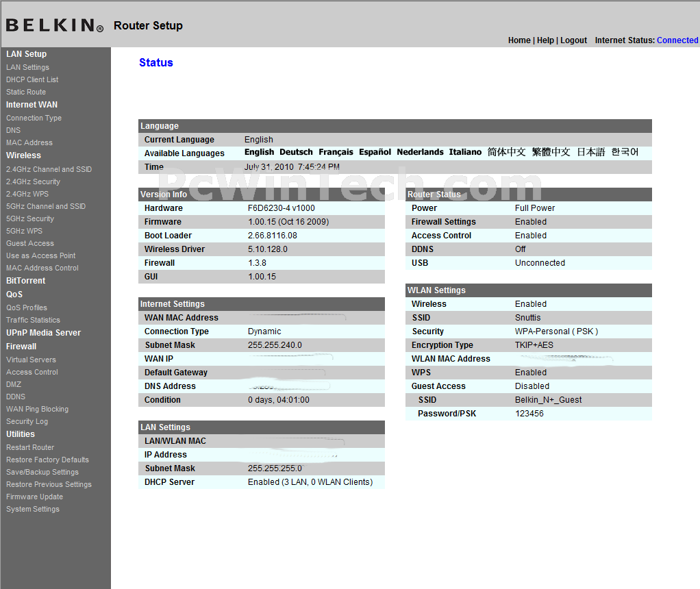Click Utilities sidebar heading
Screen dimensions: 700x589
20,434
